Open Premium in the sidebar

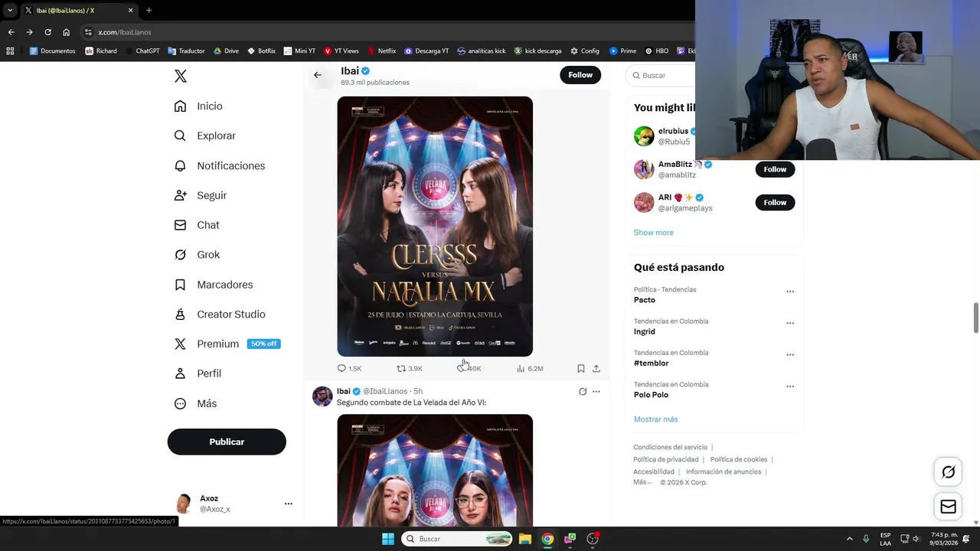[x=227, y=344]
